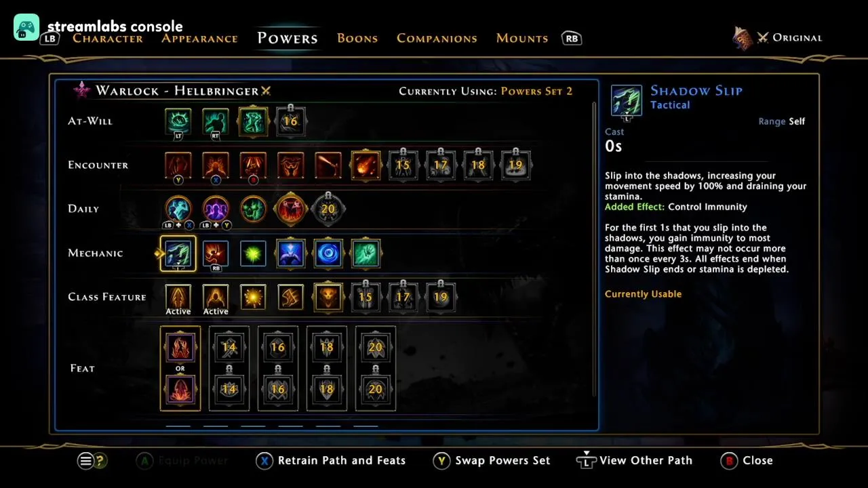Open the Mounts tab
868x488 pixels.
click(x=522, y=38)
